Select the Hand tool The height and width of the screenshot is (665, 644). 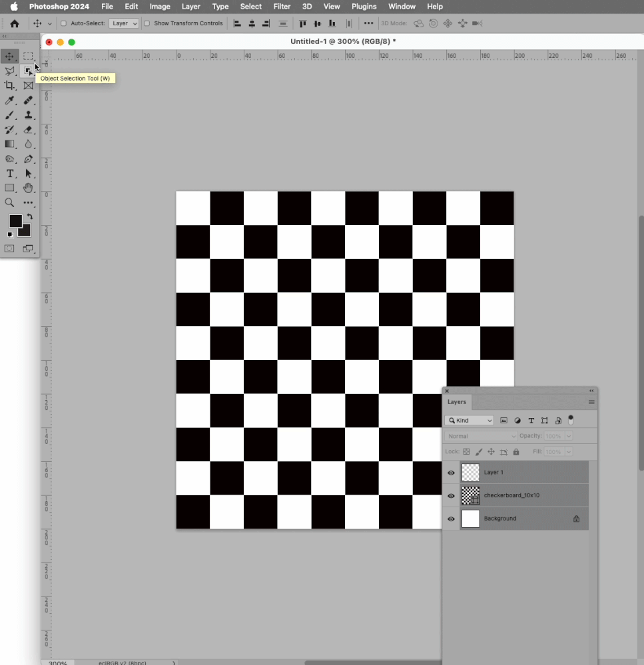click(28, 188)
